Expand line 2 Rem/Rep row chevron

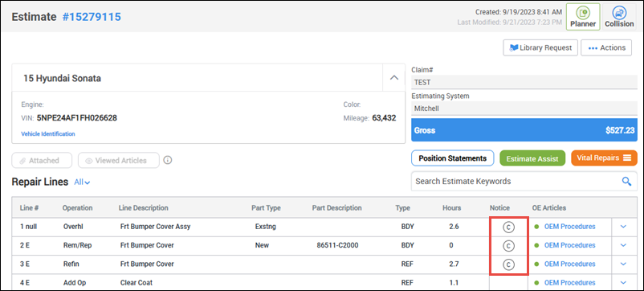[623, 245]
